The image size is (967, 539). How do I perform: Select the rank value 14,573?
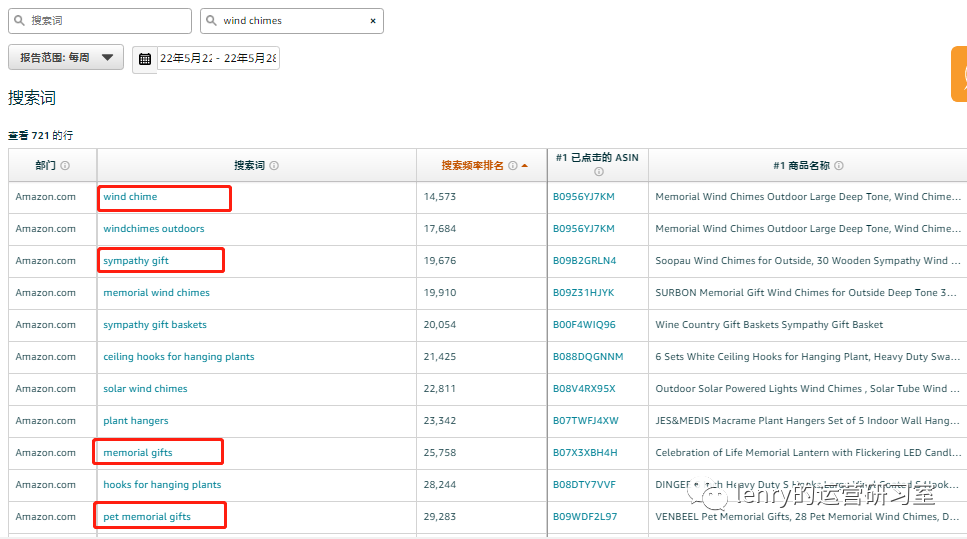[x=440, y=197]
